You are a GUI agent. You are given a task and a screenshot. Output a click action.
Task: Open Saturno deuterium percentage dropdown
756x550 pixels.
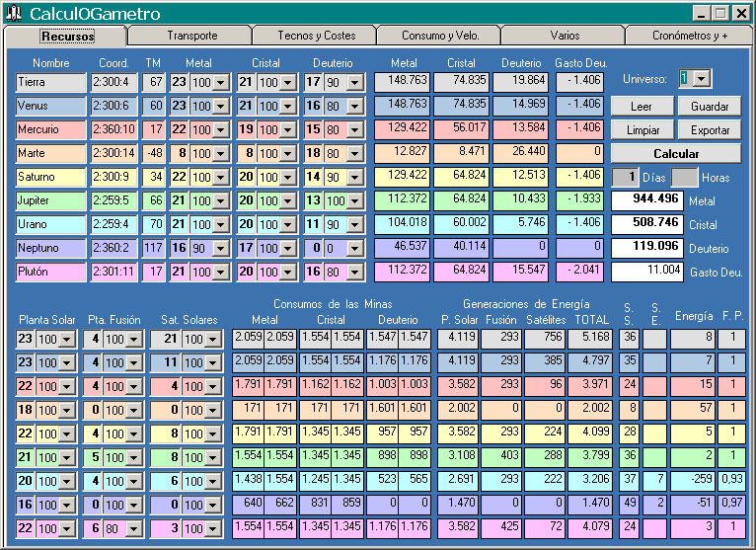point(355,177)
